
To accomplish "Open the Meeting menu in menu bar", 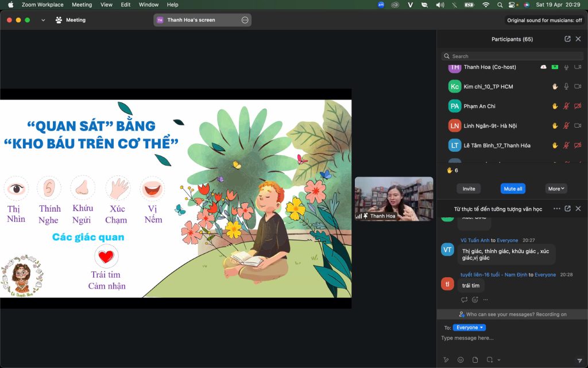I will 82,5.
